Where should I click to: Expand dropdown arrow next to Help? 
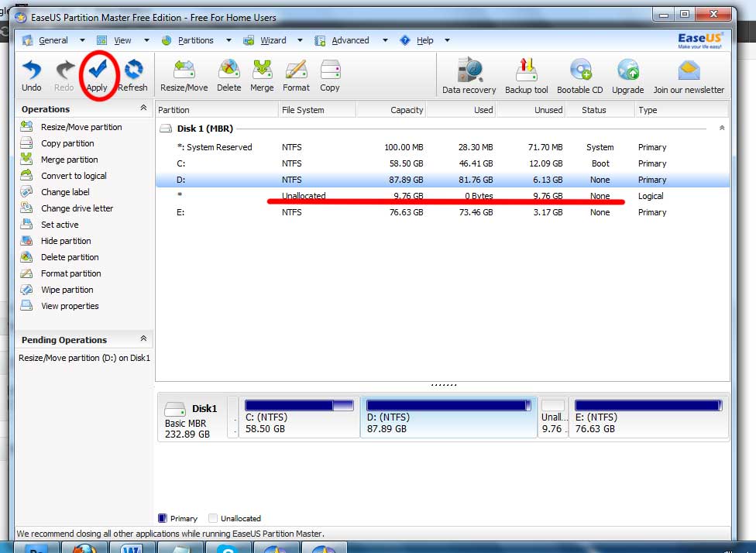tap(447, 40)
